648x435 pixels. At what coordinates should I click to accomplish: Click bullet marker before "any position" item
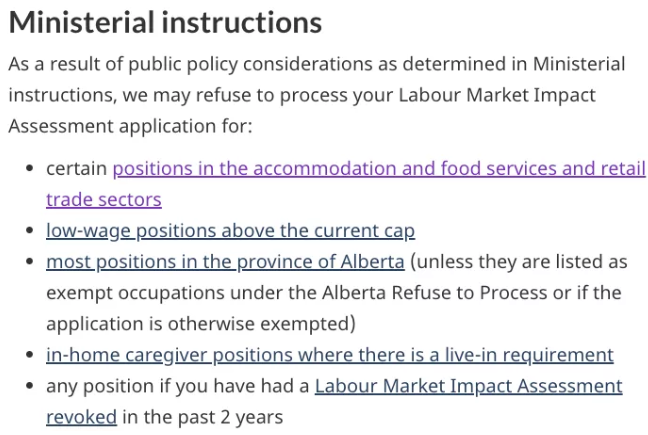pos(28,386)
